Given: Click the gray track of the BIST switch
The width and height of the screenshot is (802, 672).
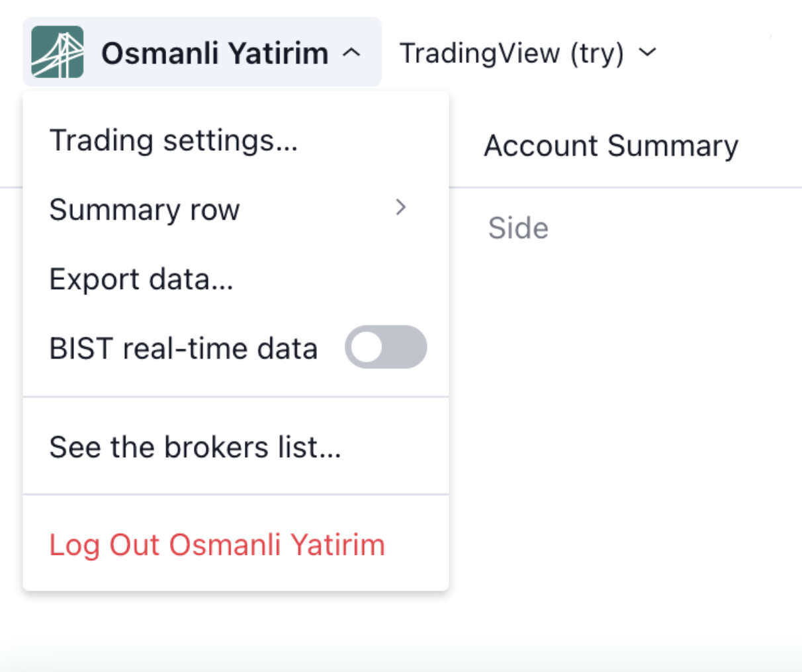Looking at the screenshot, I should [405, 347].
